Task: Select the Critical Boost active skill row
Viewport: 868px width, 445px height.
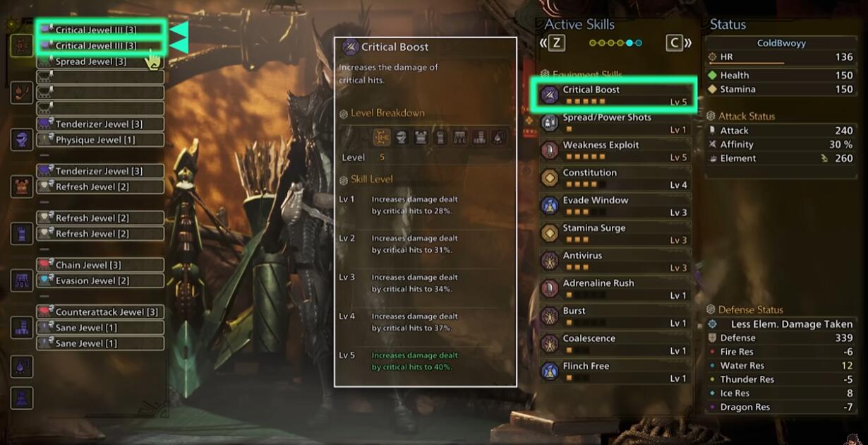Action: (x=613, y=95)
